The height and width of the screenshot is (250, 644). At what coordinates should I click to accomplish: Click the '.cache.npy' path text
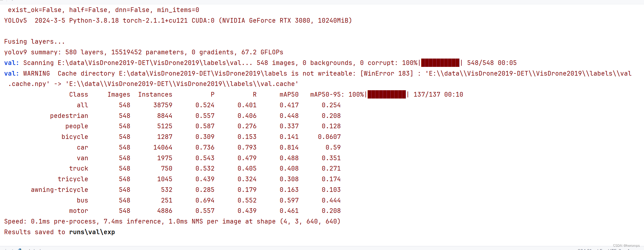pos(29,84)
